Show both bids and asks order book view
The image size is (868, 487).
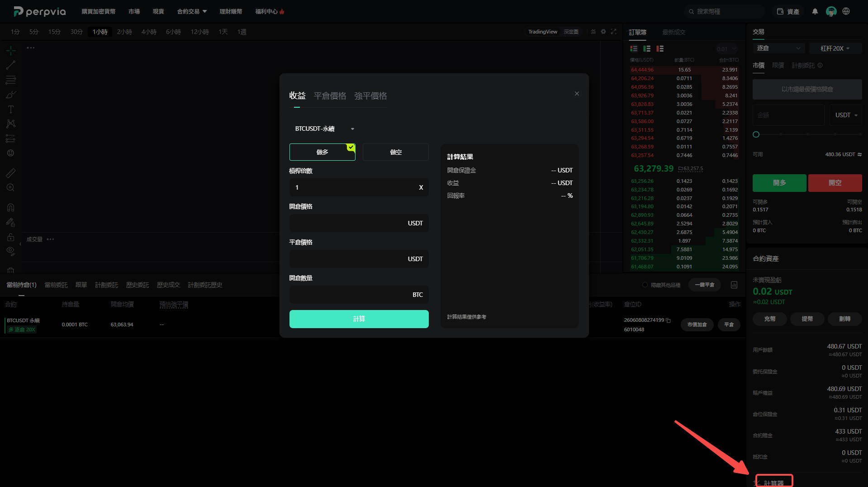(x=634, y=48)
